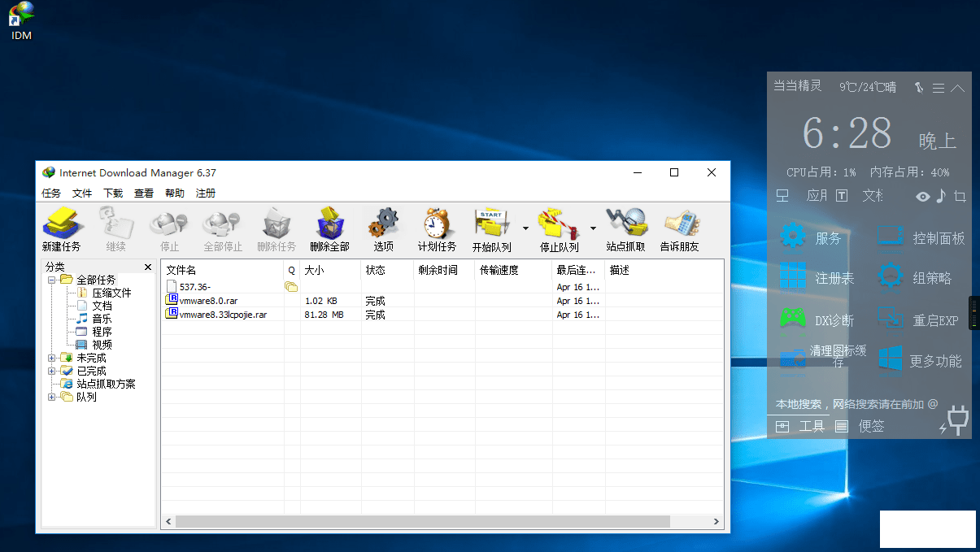Open the 注册 menu
The width and height of the screenshot is (980, 552).
click(206, 193)
